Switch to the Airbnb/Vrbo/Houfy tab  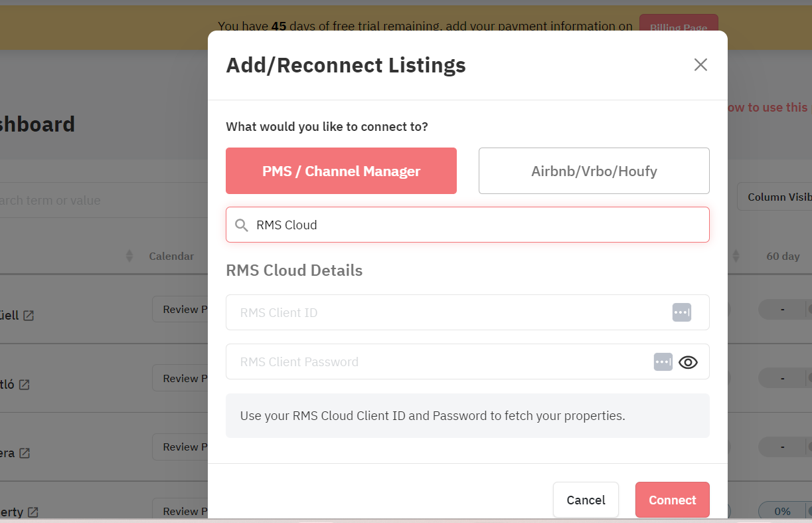click(x=594, y=171)
